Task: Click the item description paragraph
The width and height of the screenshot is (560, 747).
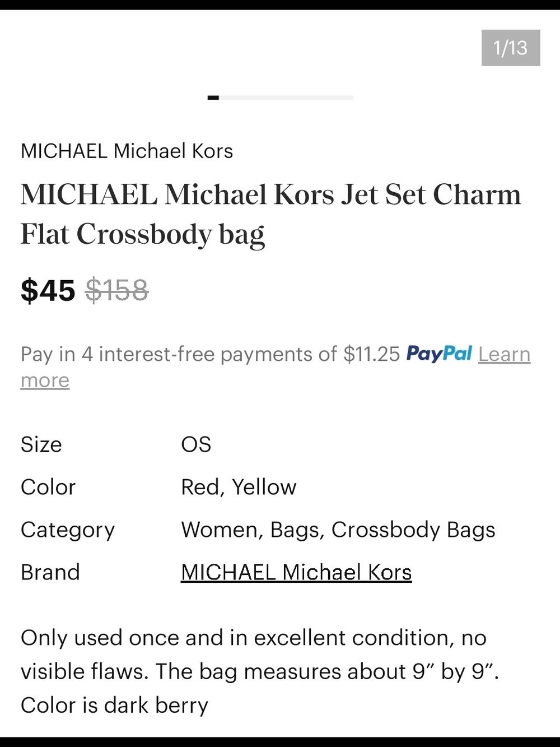Action: pyautogui.click(x=260, y=671)
